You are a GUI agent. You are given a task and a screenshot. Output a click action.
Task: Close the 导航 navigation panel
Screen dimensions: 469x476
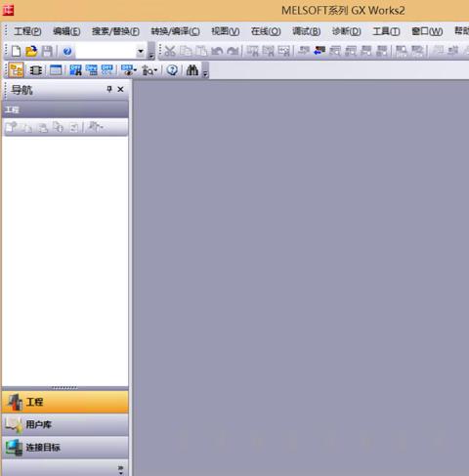pos(120,89)
